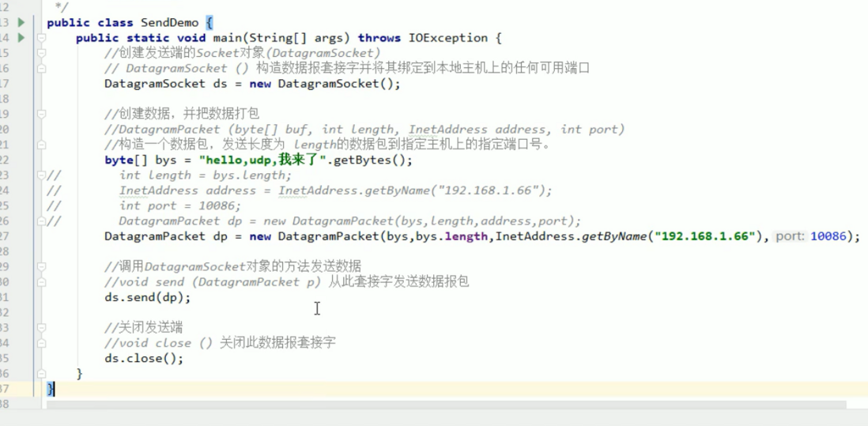Run the SendDemo class from gutter arrow
Screen dimensions: 868x426
click(21, 23)
